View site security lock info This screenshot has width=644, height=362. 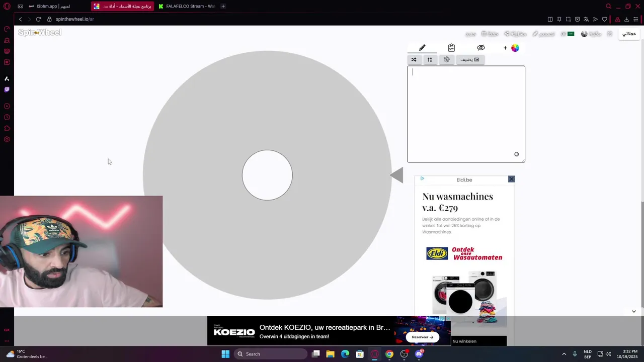[x=49, y=19]
